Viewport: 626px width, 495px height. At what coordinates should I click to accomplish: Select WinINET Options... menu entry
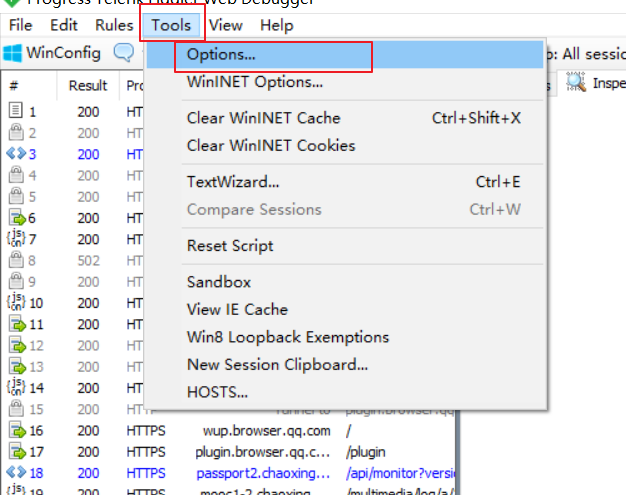[345, 82]
